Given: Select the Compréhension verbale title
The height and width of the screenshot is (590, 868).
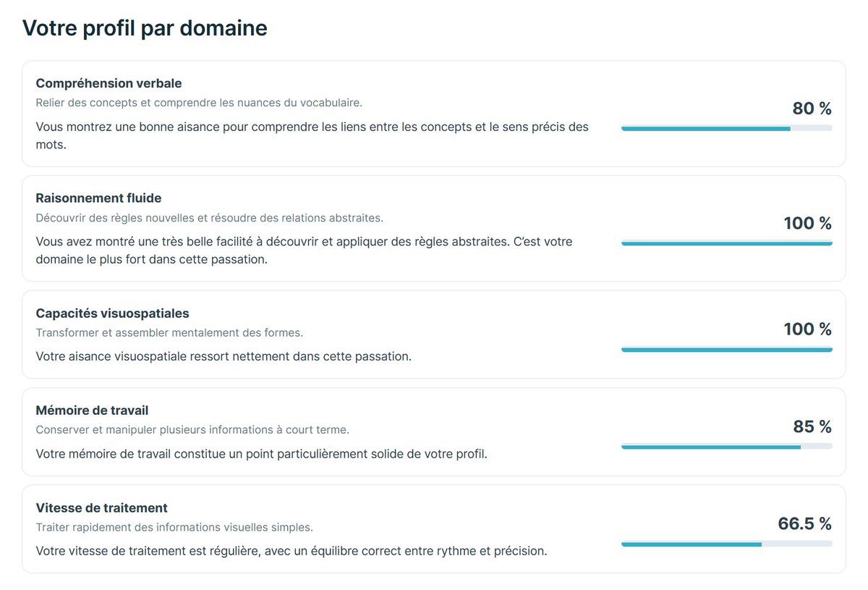Looking at the screenshot, I should pos(109,83).
